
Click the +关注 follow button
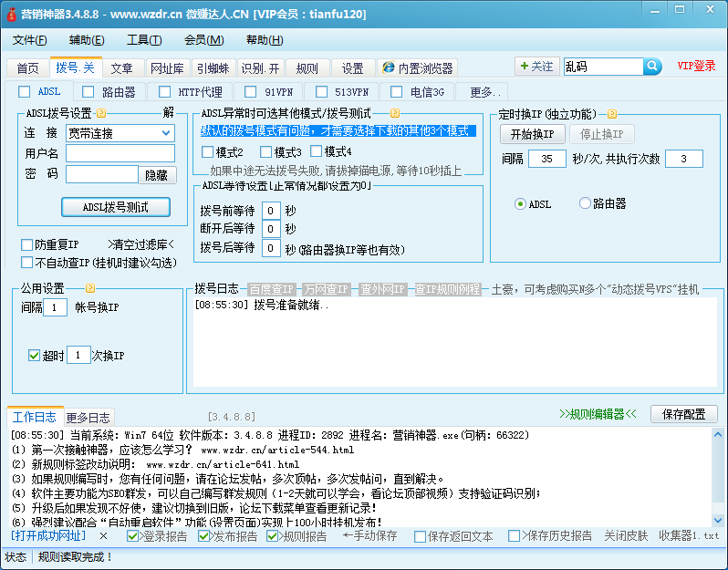pos(536,67)
